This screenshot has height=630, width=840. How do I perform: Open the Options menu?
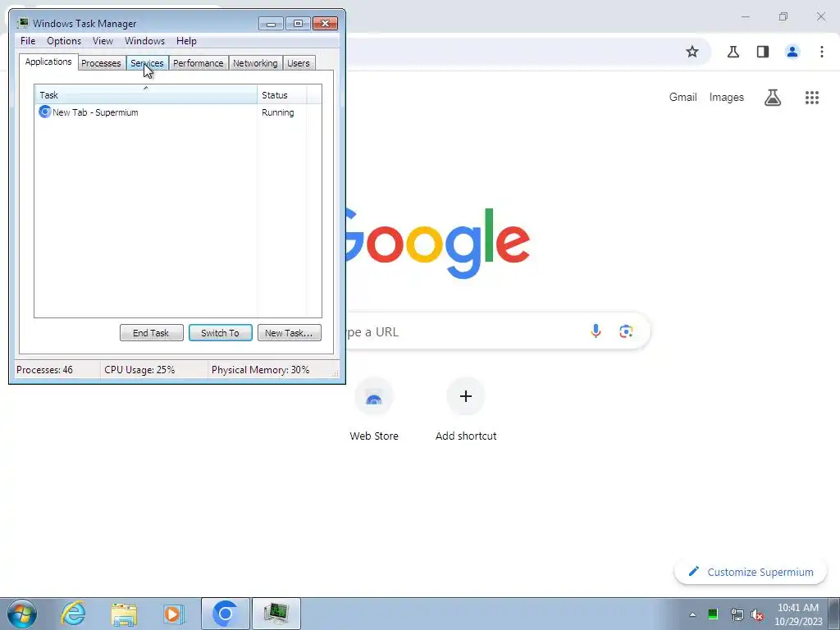tap(64, 41)
